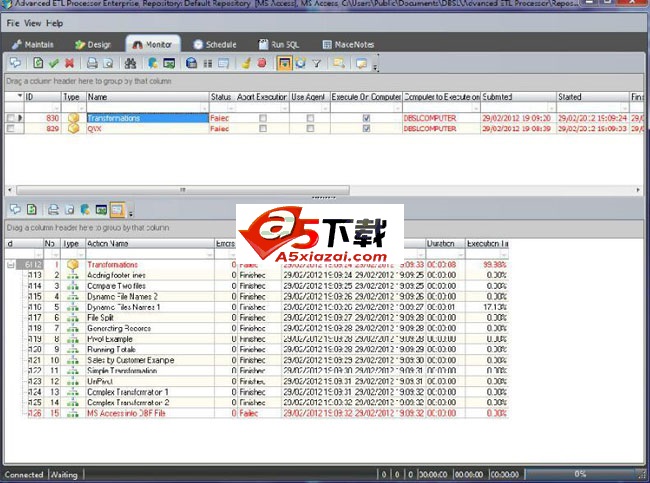Open lower toolbar overflow options arrow

[x=131, y=214]
